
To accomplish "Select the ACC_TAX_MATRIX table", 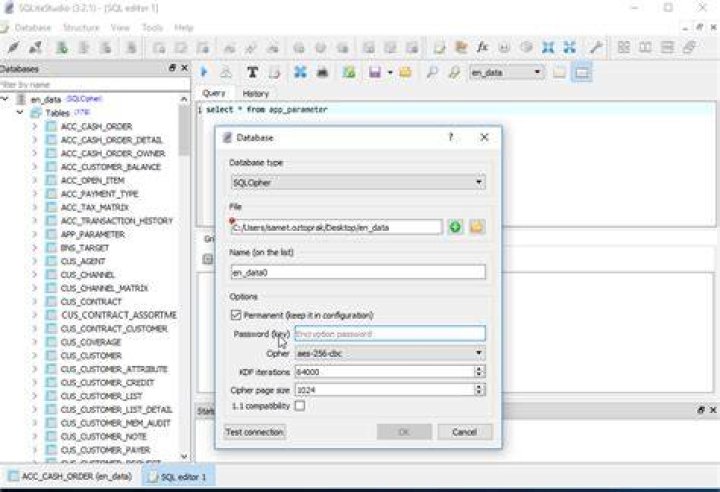I will pyautogui.click(x=95, y=207).
